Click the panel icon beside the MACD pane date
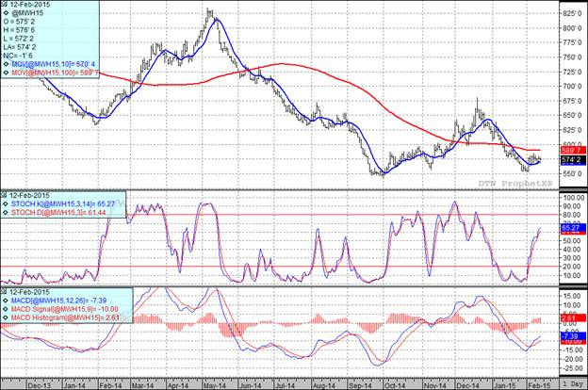The image size is (588, 390). tap(5, 292)
